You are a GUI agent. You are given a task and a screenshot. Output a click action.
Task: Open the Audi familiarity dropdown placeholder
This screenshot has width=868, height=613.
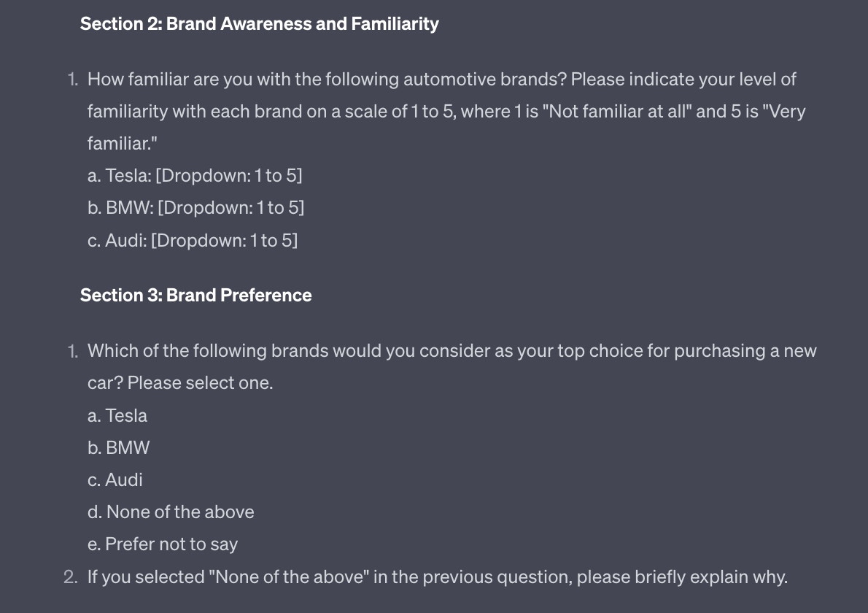[224, 240]
